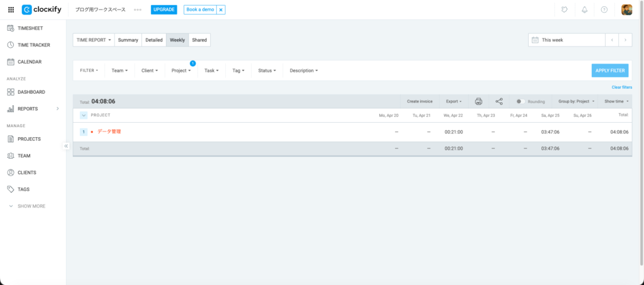
Task: Open the notifications bell
Action: point(584,10)
